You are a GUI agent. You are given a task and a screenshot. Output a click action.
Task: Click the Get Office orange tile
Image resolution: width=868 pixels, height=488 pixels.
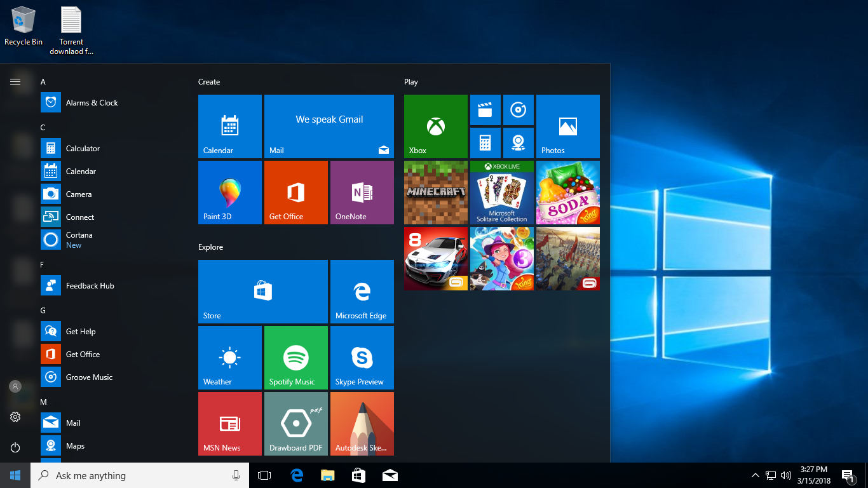pos(296,193)
